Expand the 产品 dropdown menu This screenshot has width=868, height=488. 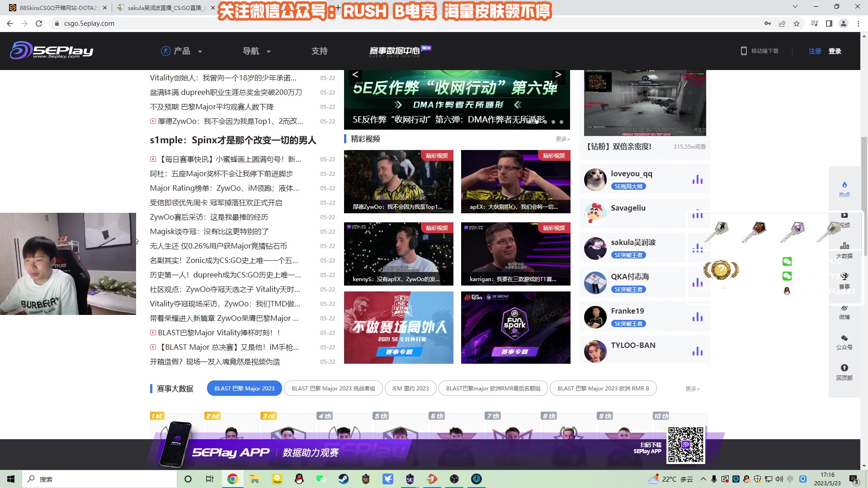(x=182, y=51)
